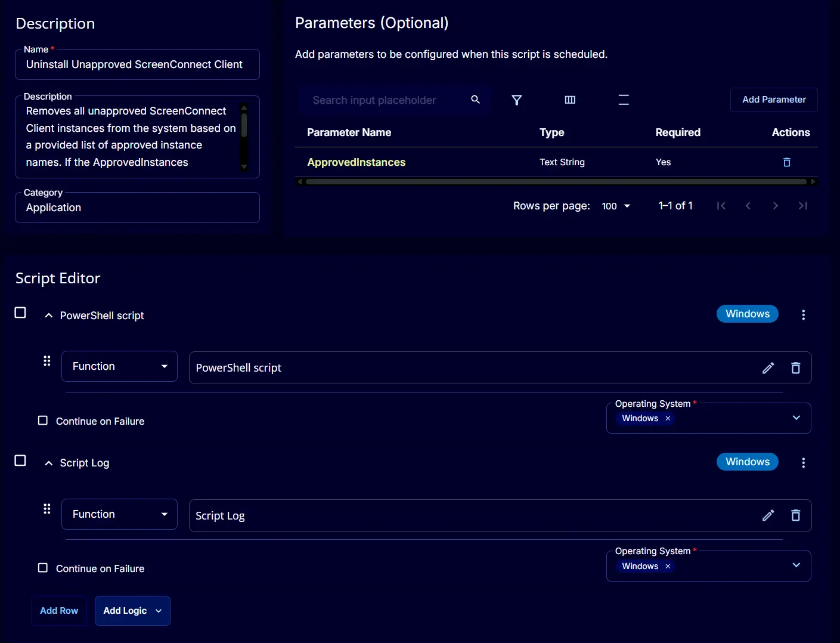Image resolution: width=840 pixels, height=643 pixels.
Task: Click the search magnifier icon in Parameters
Action: [x=475, y=100]
